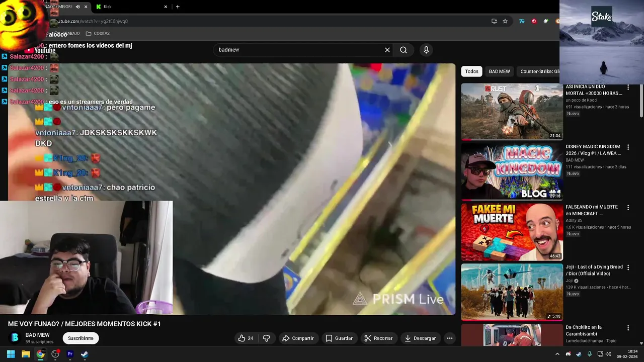Open the Compartir share option
Image resolution: width=644 pixels, height=362 pixels.
pos(298,338)
